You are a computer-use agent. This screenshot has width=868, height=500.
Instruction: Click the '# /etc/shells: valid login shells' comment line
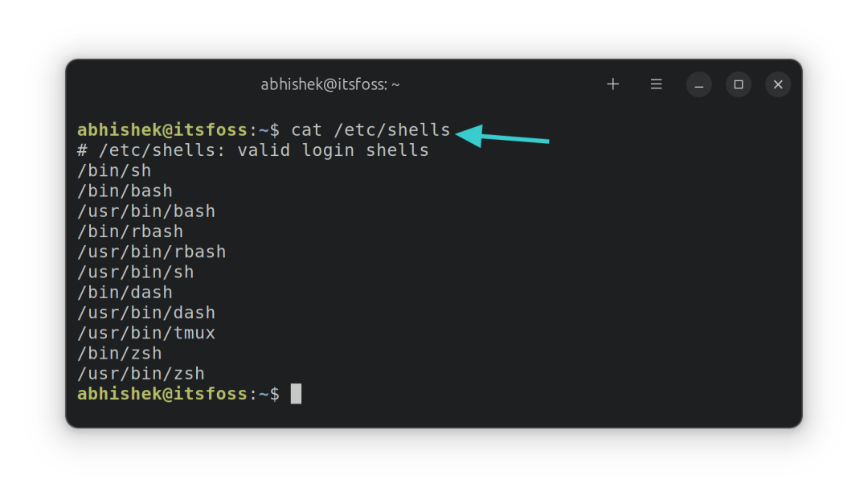click(x=253, y=150)
